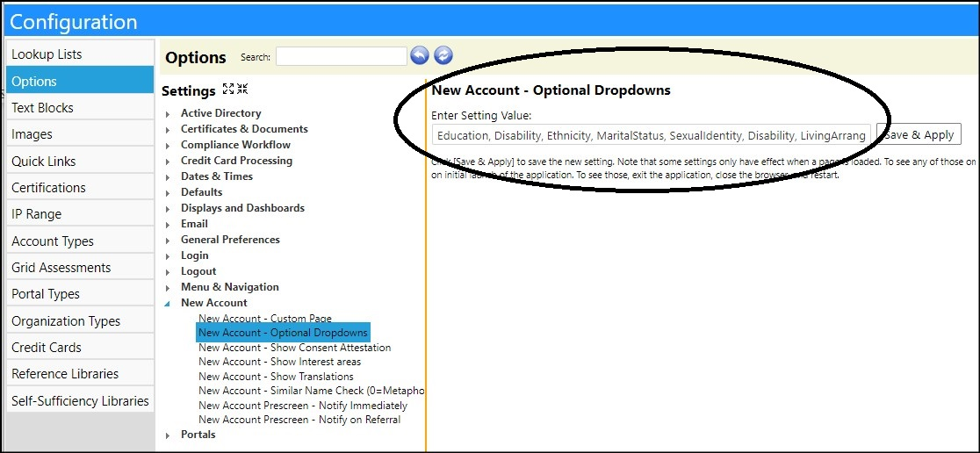
Task: Expand the Displays and Dashboards node
Action: coord(168,209)
